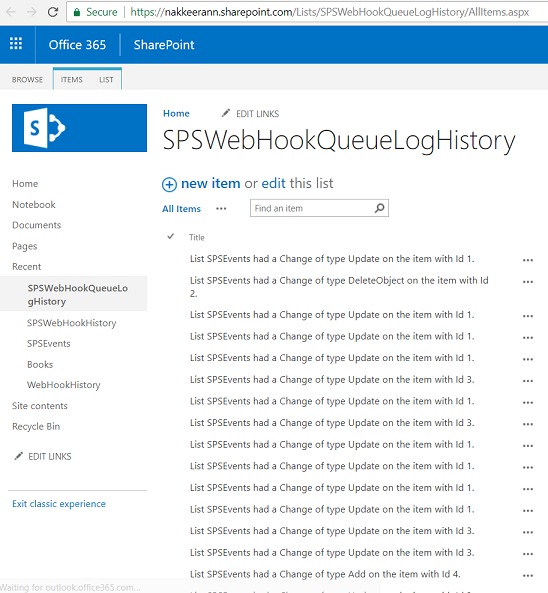Click the SharePoint site logo

[79, 128]
